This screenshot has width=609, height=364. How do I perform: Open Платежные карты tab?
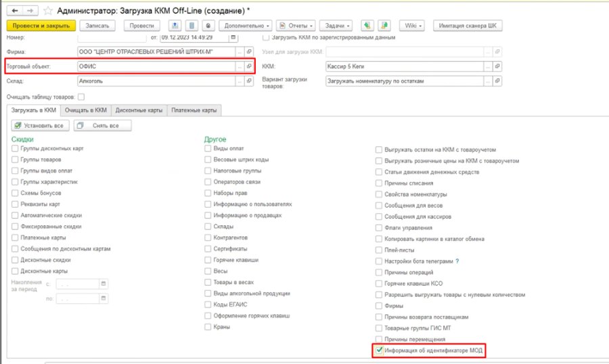pos(194,110)
